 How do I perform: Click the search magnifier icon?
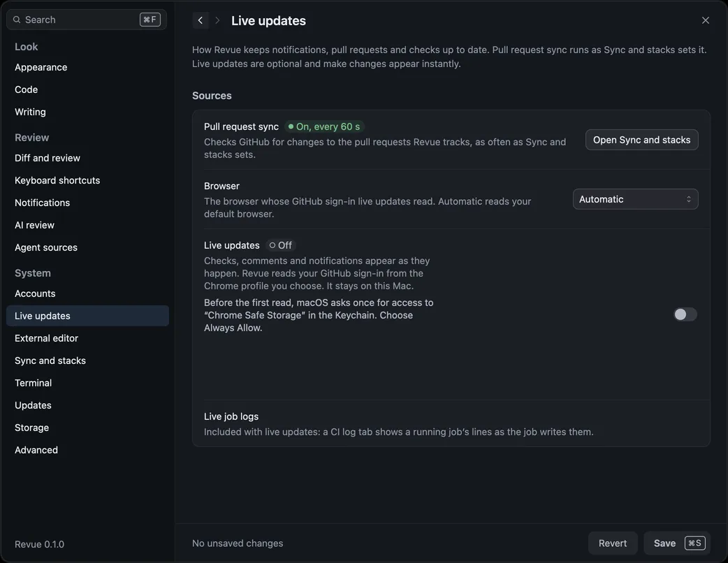17,20
